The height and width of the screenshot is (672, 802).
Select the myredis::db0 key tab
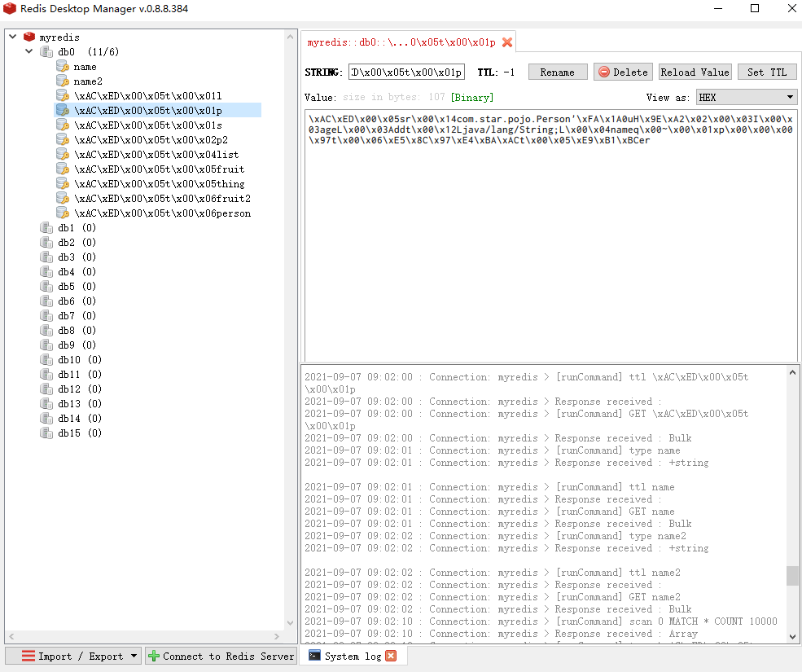(400, 42)
